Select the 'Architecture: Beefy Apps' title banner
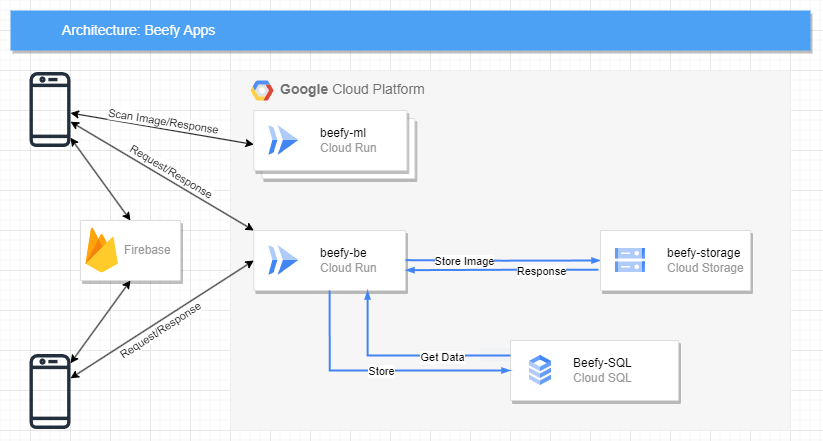The height and width of the screenshot is (441, 823). (410, 31)
